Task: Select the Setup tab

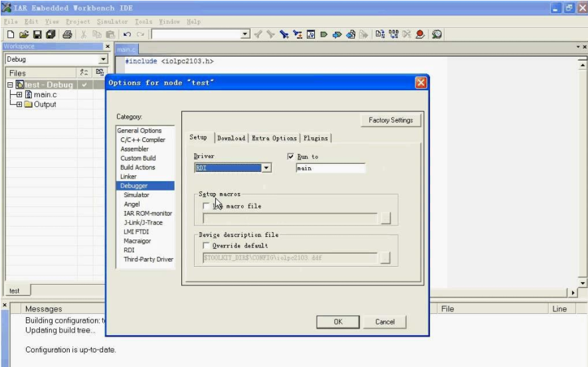Action: pyautogui.click(x=199, y=137)
